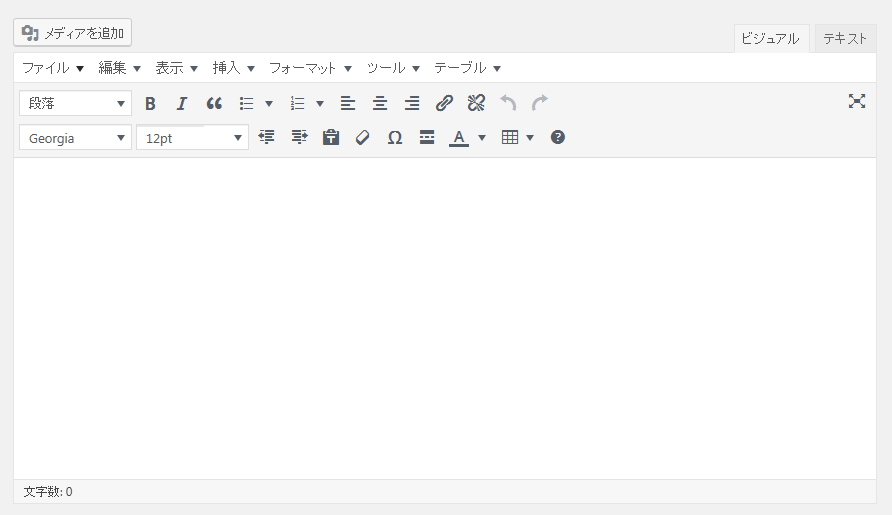Viewport: 892px width, 515px height.
Task: Click the paste as text clipboard icon
Action: click(x=331, y=138)
